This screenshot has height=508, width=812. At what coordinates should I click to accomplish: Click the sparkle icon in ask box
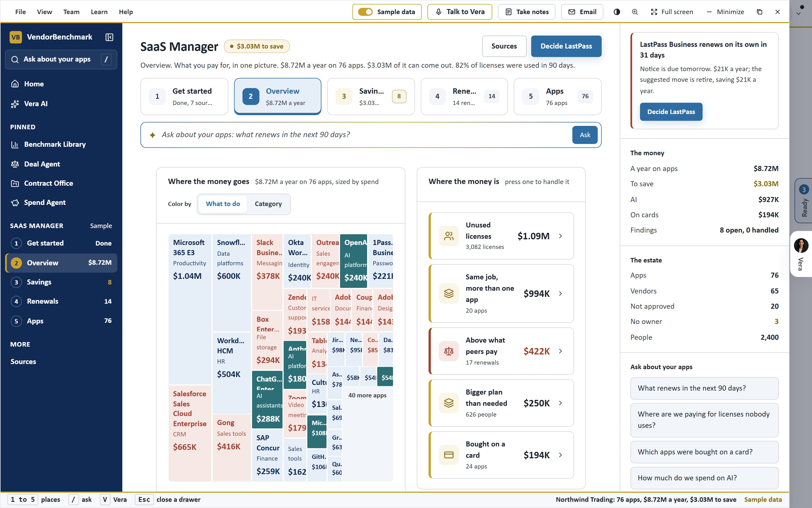tap(152, 135)
